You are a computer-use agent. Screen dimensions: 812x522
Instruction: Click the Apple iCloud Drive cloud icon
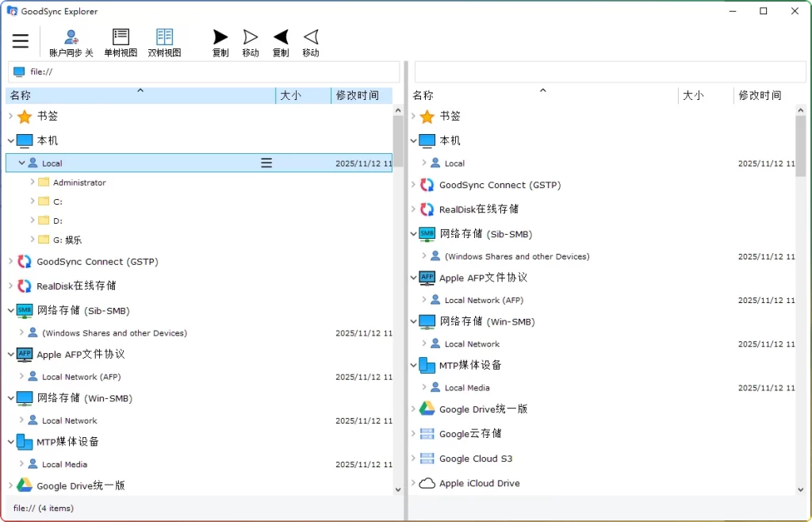tap(427, 482)
